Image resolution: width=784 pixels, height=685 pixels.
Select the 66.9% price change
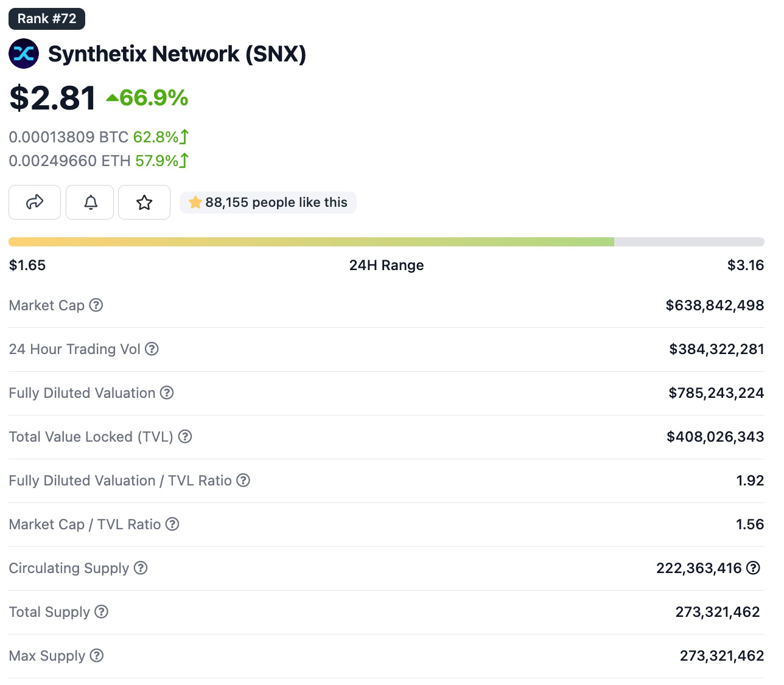[x=154, y=97]
